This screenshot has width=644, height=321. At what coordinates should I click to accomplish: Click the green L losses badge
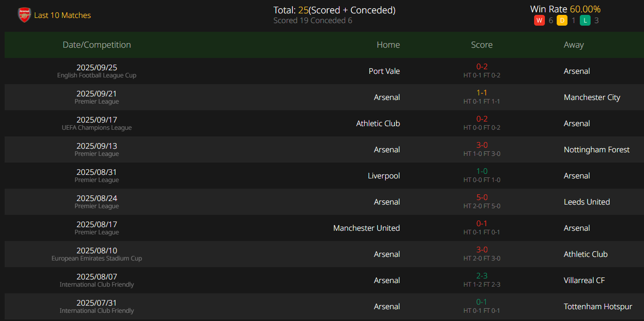tap(584, 21)
